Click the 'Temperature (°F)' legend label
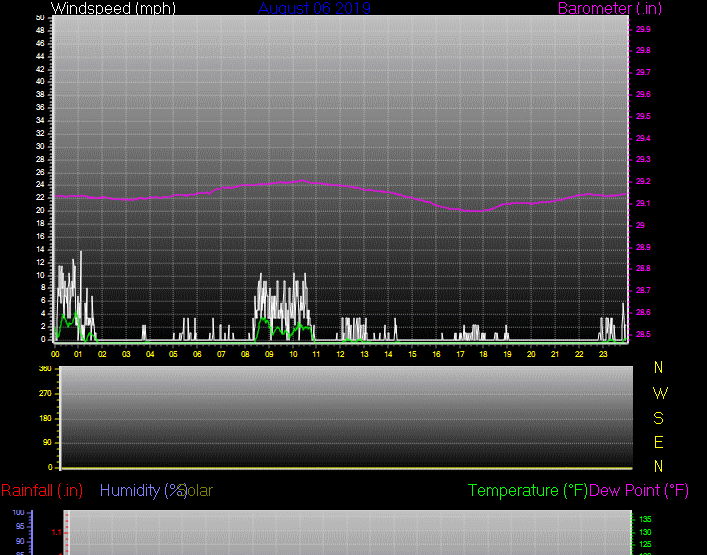 (x=528, y=491)
